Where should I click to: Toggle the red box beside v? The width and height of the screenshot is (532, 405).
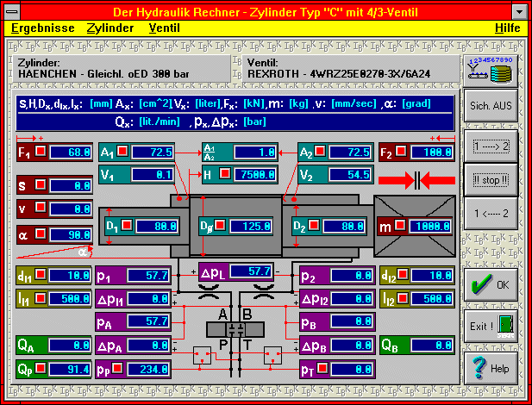point(41,208)
